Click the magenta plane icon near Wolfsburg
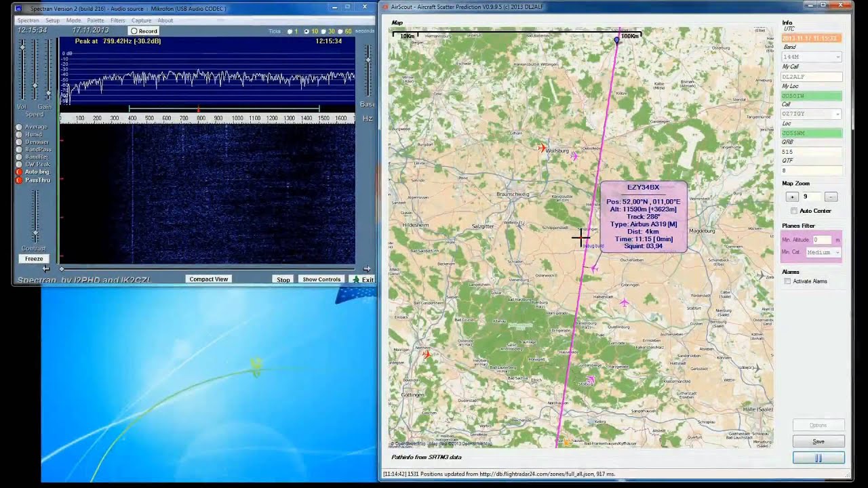The height and width of the screenshot is (488, 868). pos(574,157)
